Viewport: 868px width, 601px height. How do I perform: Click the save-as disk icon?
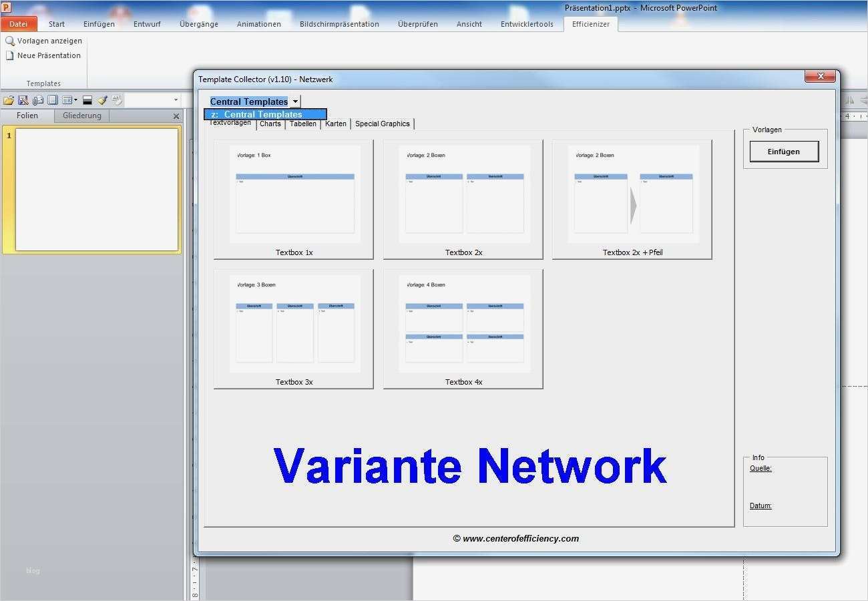point(23,100)
